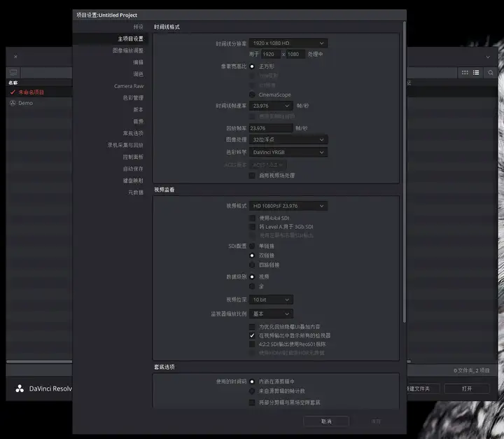Untick 在视频输出中显示所有的检视器 checkbox

252,335
